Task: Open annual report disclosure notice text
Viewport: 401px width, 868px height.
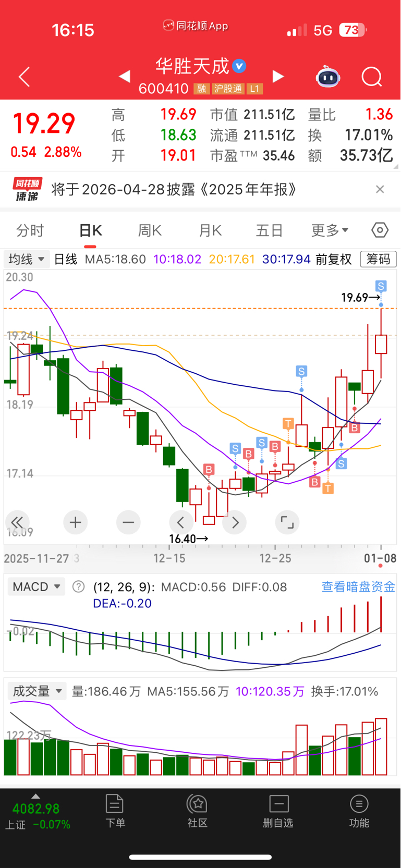Action: coord(174,189)
